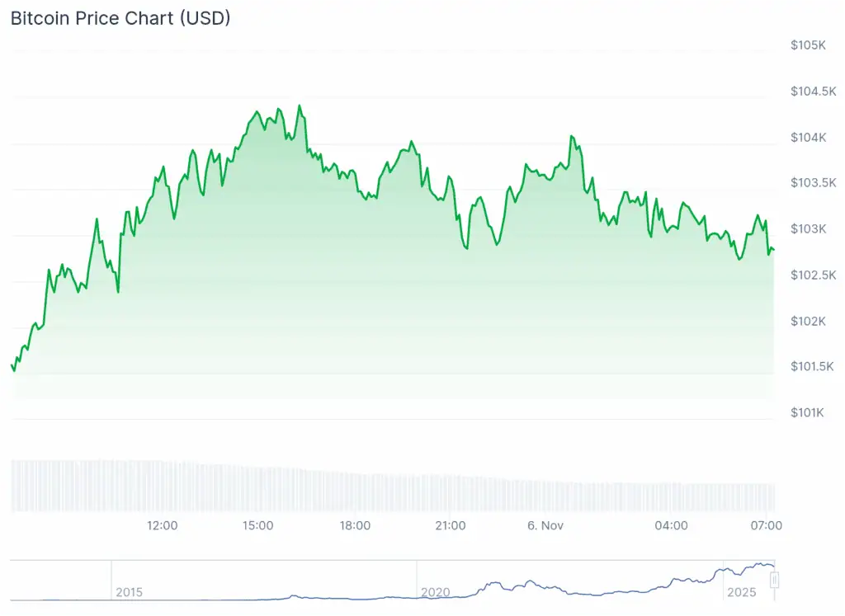Image resolution: width=845 pixels, height=616 pixels.
Task: Click the Bitcoin Price Chart (USD) title
Action: [x=120, y=18]
